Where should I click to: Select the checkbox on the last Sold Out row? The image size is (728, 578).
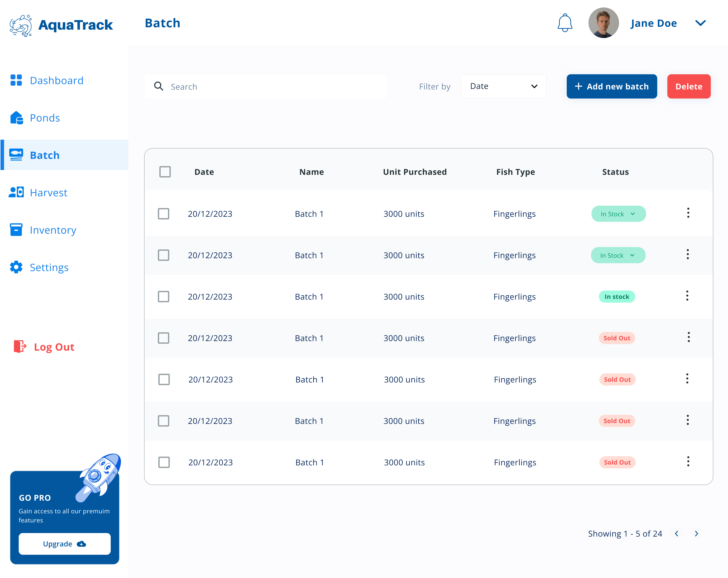[164, 462]
